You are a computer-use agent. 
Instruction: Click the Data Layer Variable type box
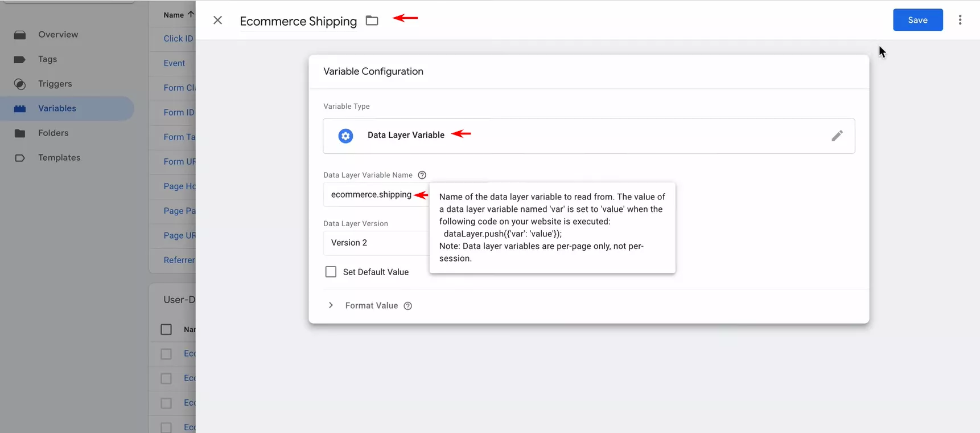click(589, 136)
